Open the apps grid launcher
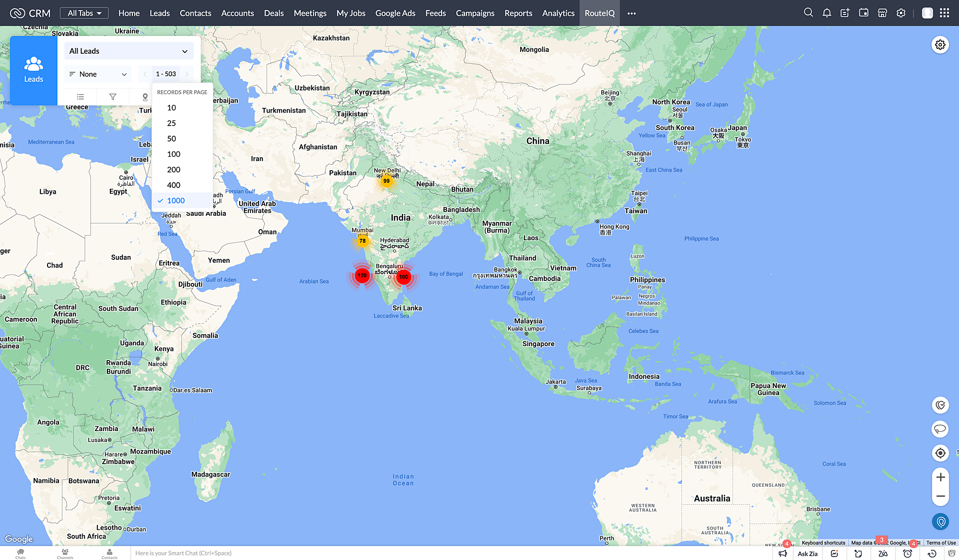The height and width of the screenshot is (560, 959). click(x=945, y=13)
